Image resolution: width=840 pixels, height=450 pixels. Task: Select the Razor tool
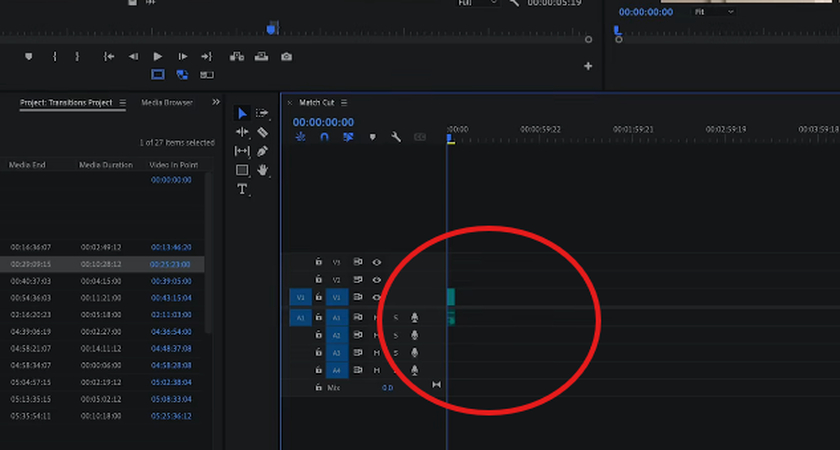[262, 132]
